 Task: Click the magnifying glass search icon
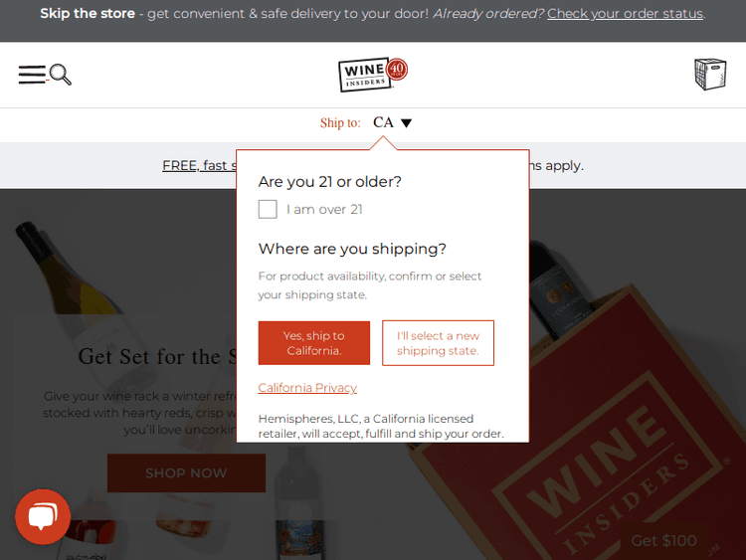[61, 75]
